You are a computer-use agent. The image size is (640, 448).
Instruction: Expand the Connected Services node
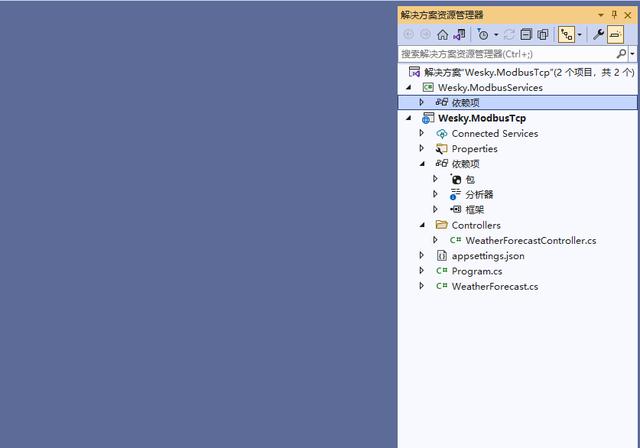coord(422,133)
